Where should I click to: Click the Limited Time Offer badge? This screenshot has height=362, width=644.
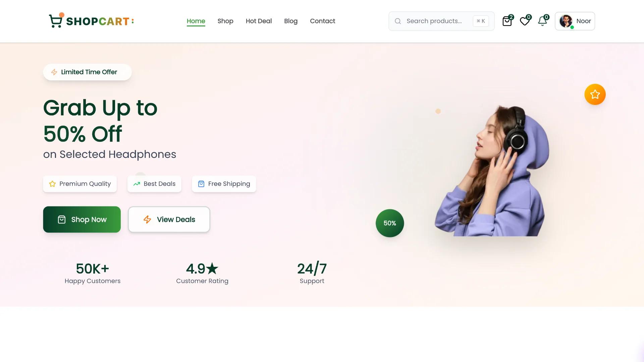click(87, 72)
